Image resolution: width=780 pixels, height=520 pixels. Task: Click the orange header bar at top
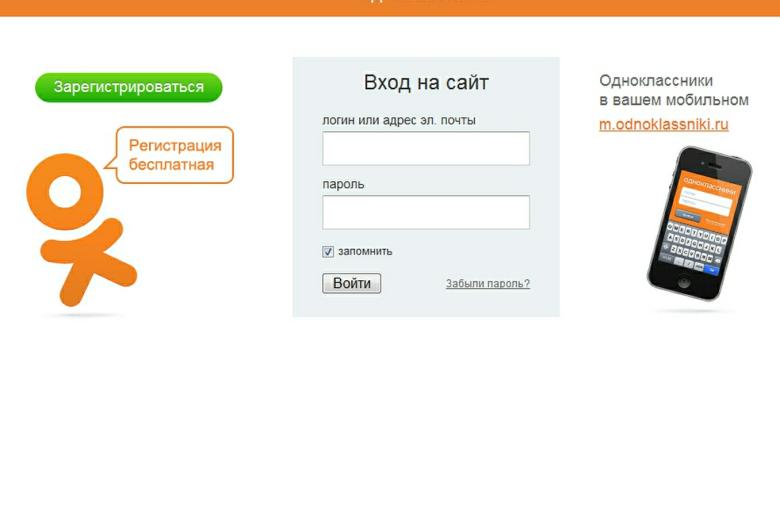pos(390,8)
